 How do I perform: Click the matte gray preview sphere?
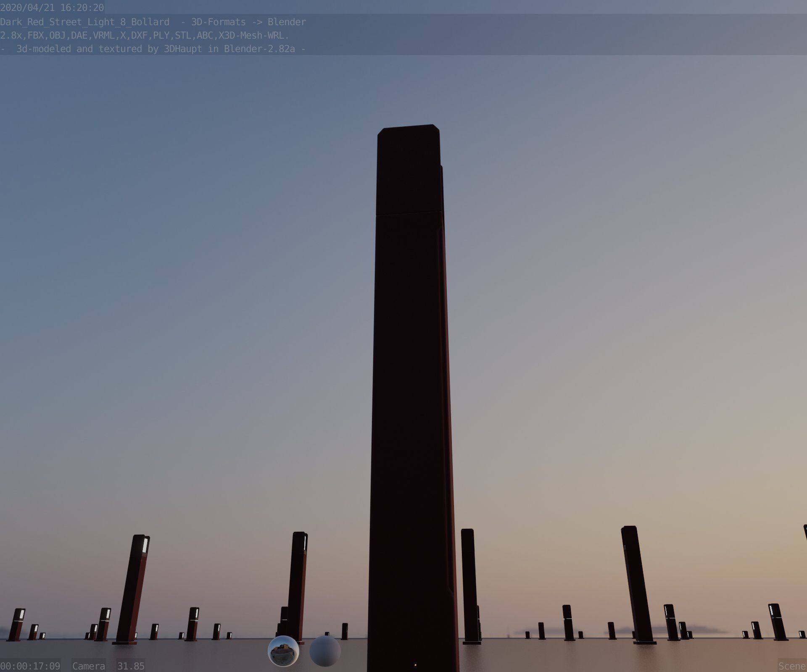[324, 651]
